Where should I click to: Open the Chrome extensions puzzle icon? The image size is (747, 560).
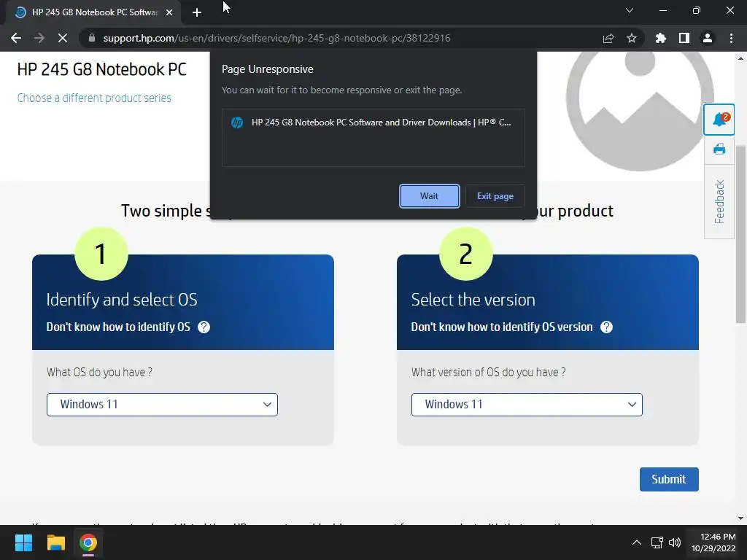[660, 38]
